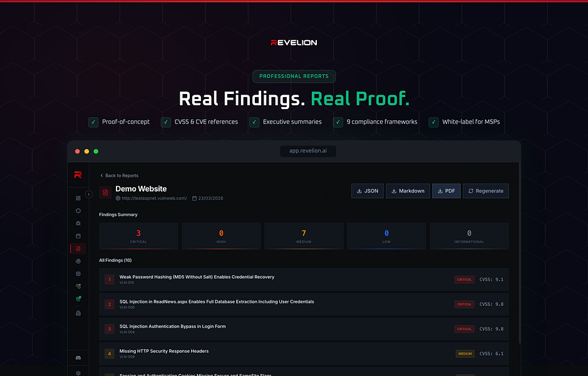This screenshot has width=588, height=376.
Task: Open finding Weak Password Hashing (MD5 Without Salt)
Action: pyautogui.click(x=304, y=279)
